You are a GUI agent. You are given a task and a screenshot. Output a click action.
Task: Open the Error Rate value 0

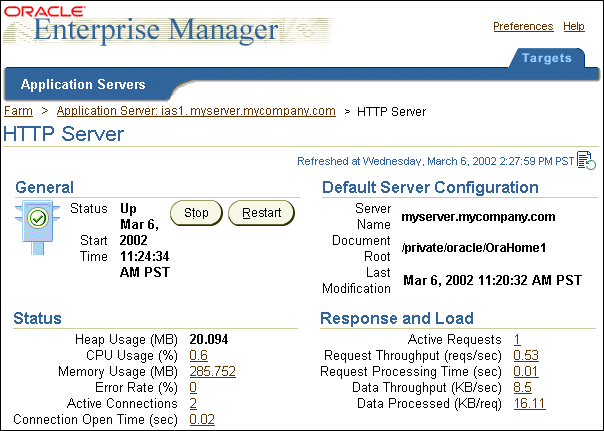pos(193,387)
